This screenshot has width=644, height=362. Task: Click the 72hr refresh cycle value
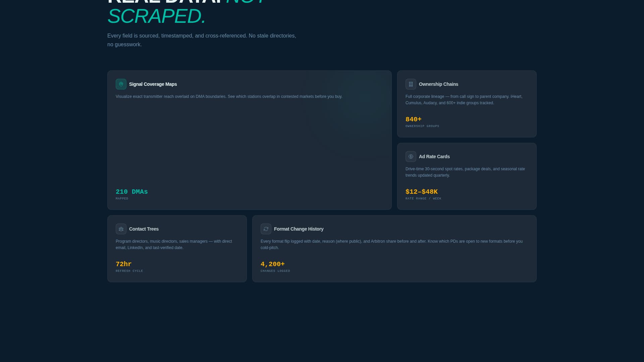(124, 264)
